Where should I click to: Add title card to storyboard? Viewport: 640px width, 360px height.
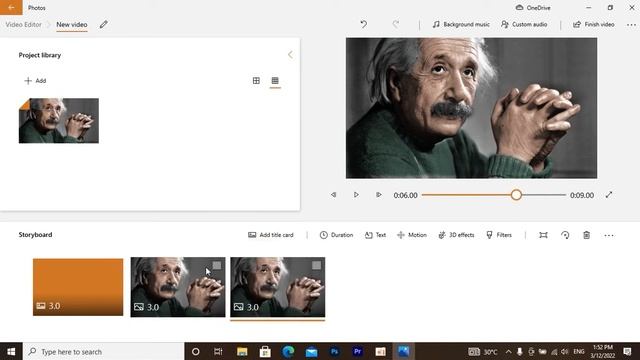271,235
